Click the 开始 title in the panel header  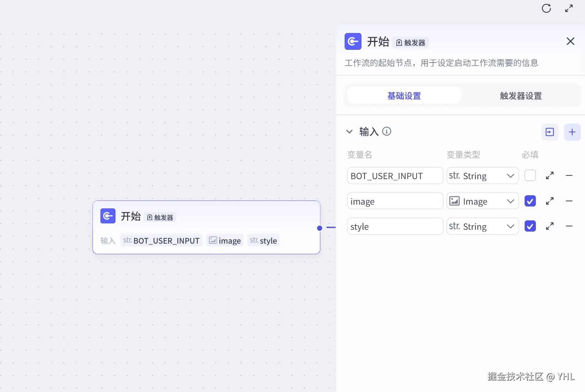tap(378, 41)
